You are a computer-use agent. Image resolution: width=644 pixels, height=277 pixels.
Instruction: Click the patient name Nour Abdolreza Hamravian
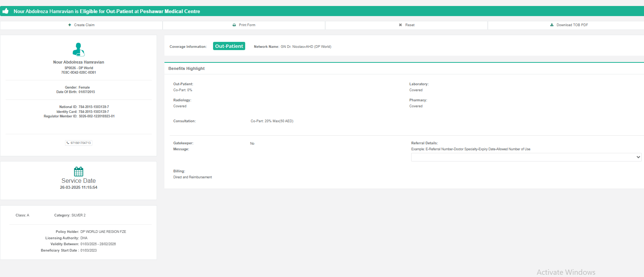pyautogui.click(x=78, y=62)
